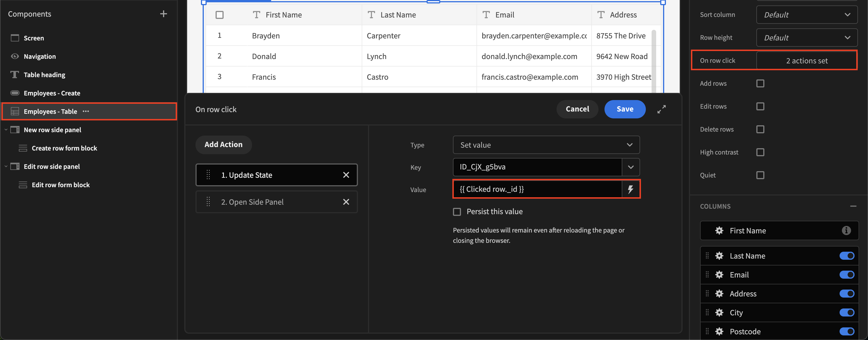The width and height of the screenshot is (868, 340).
Task: Click the settings gear icon for Email column
Action: [x=719, y=275]
